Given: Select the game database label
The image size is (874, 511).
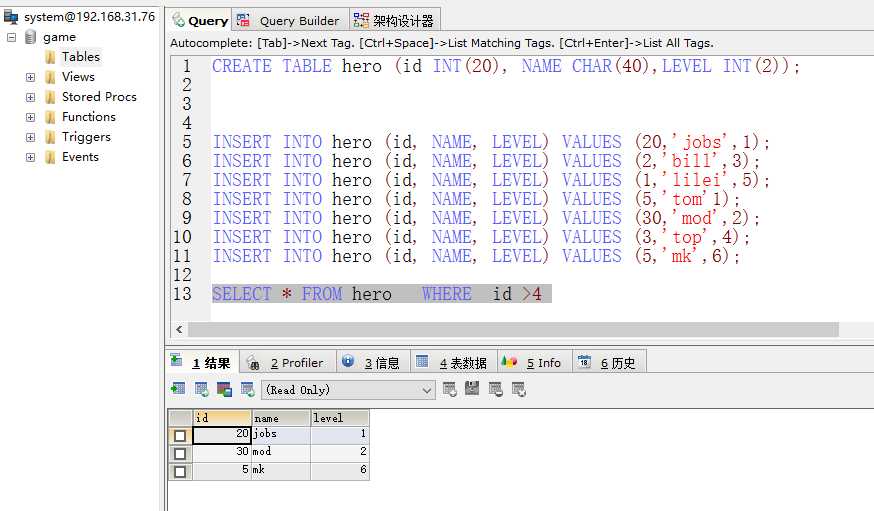Looking at the screenshot, I should coord(59,37).
